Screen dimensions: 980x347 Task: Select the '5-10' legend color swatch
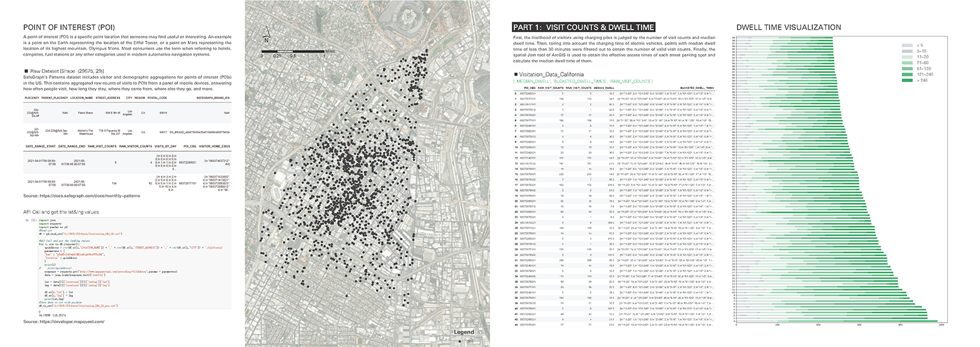coord(907,51)
